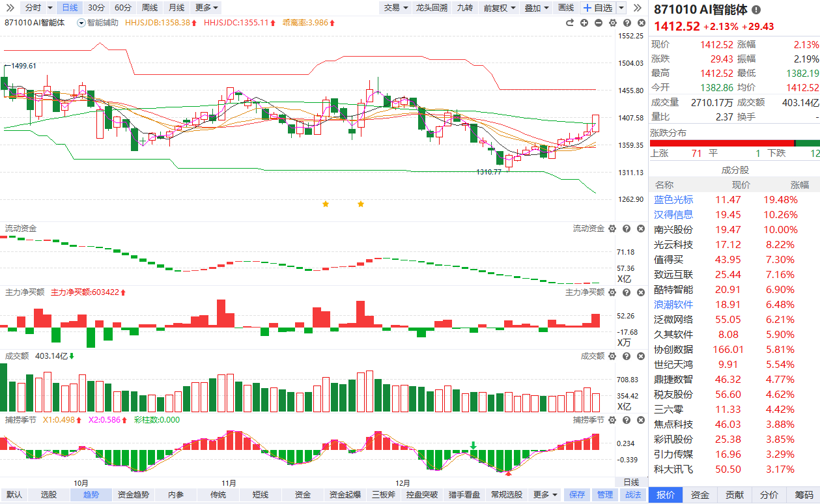Add stock to watchlist with 自选 button
Screen dimensions: 820x504
597,8
